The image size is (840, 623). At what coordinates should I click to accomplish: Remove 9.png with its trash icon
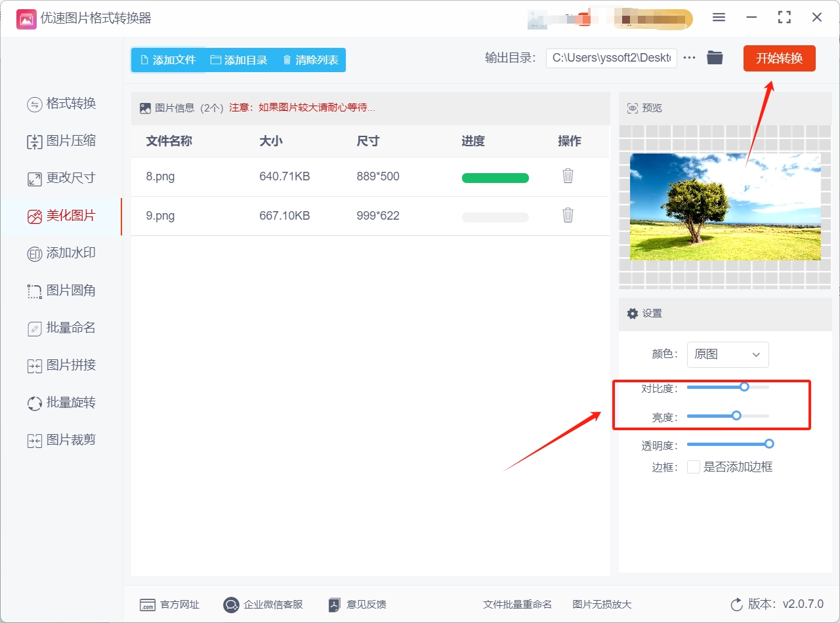click(568, 215)
